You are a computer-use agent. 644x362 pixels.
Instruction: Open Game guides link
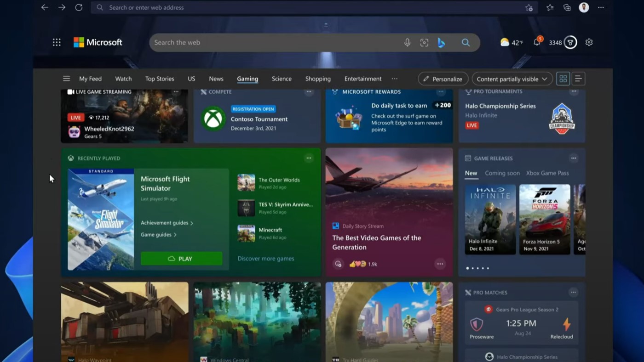click(159, 235)
